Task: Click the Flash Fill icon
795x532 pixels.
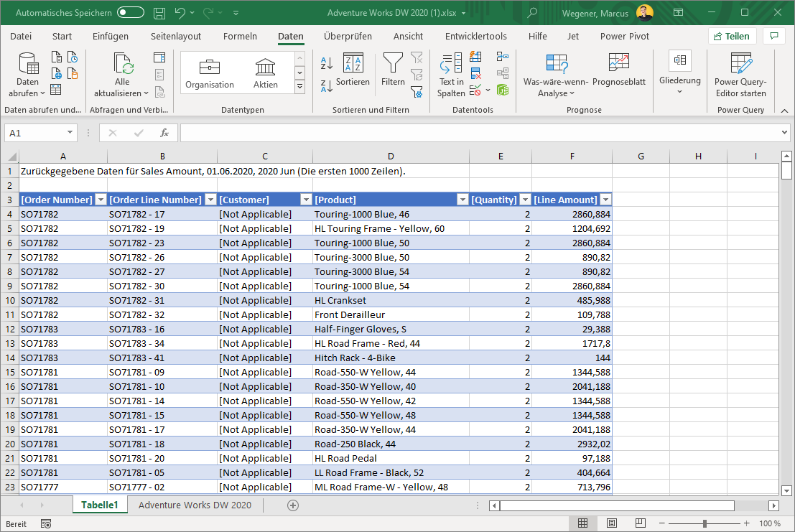Action: click(x=475, y=57)
